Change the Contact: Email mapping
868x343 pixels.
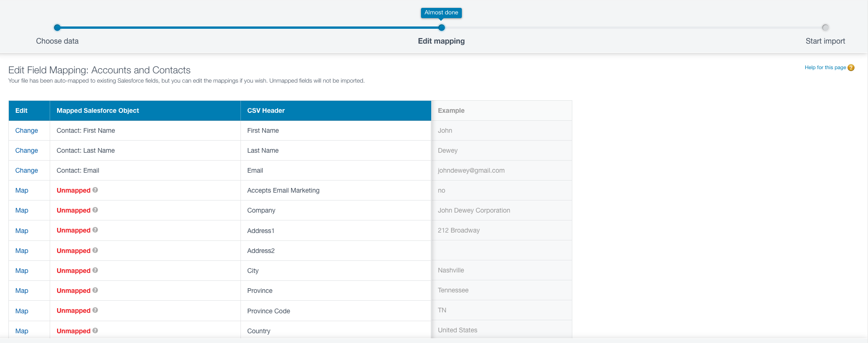26,170
